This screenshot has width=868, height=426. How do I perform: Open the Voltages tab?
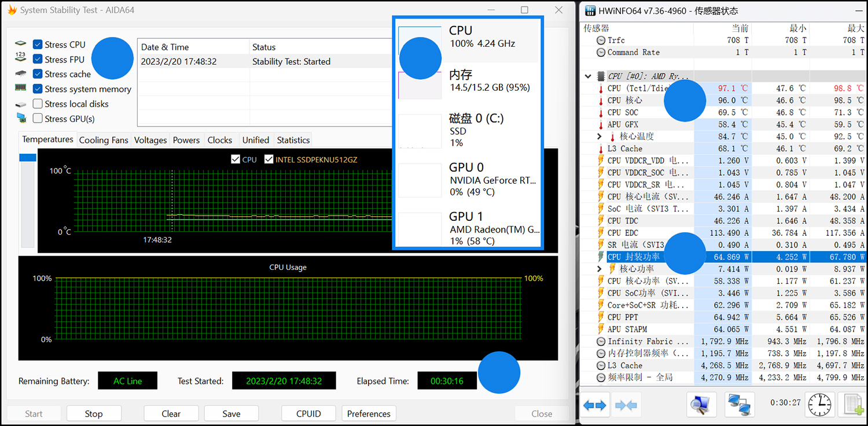coord(150,140)
